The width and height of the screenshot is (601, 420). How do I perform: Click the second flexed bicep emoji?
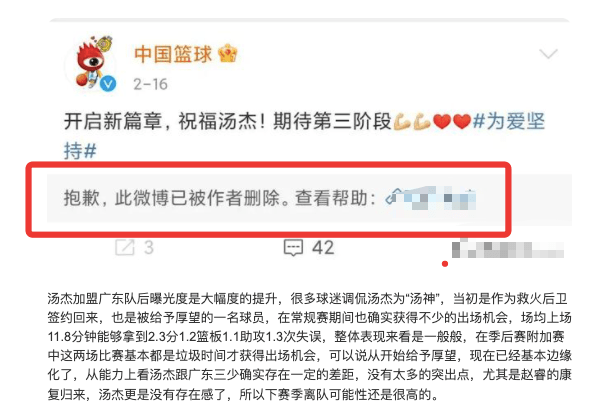pyautogui.click(x=422, y=122)
